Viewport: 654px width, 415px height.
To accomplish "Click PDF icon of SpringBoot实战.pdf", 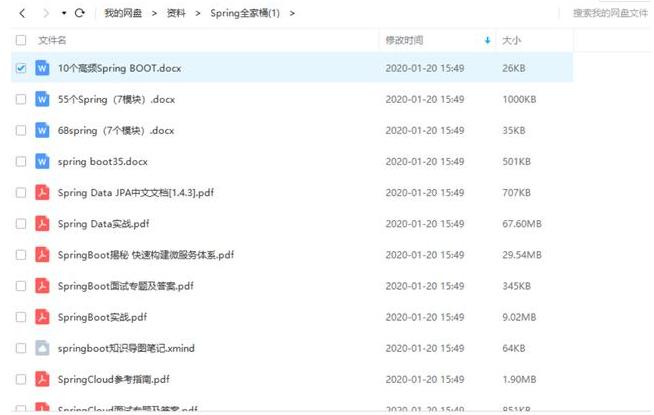I will [42, 317].
